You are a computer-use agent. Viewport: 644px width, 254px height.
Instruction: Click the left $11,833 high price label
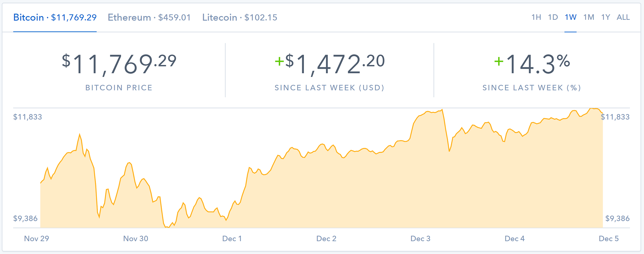[27, 117]
